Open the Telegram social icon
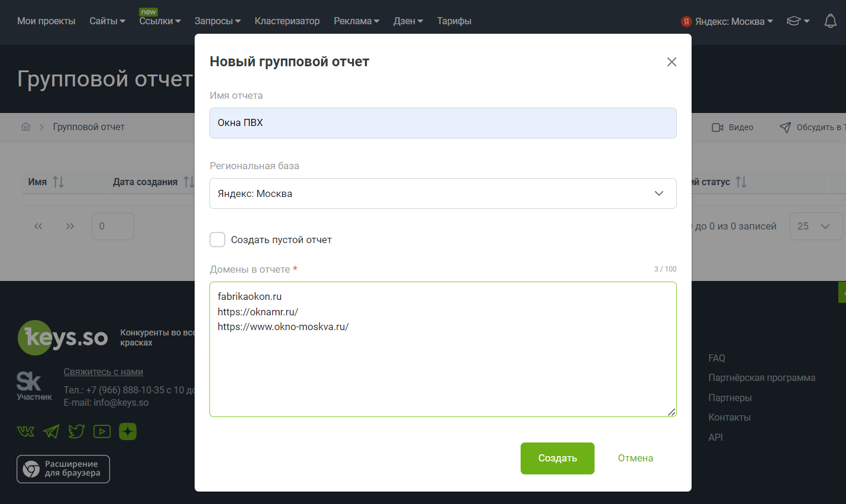Viewport: 846px width, 504px height. pyautogui.click(x=51, y=432)
